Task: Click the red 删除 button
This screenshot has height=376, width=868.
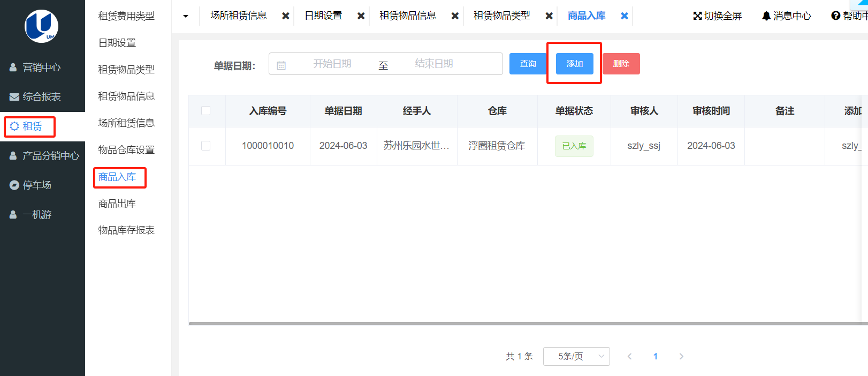Action: [x=621, y=64]
